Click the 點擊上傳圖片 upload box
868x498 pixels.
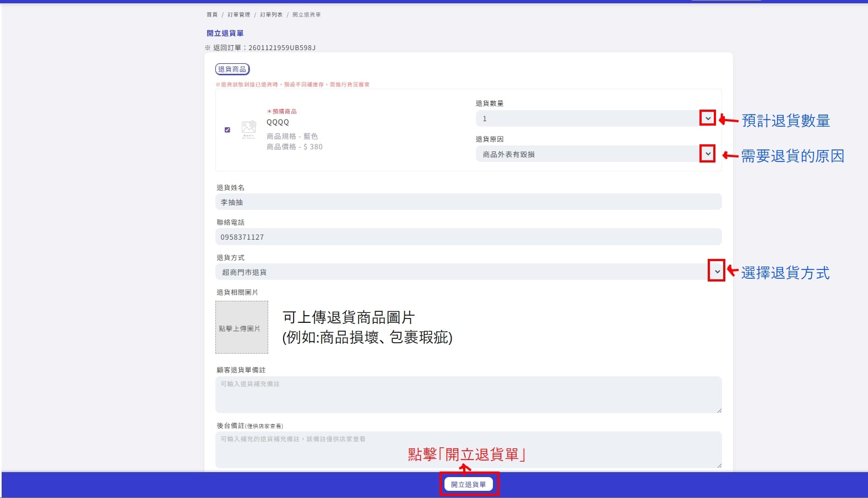242,327
